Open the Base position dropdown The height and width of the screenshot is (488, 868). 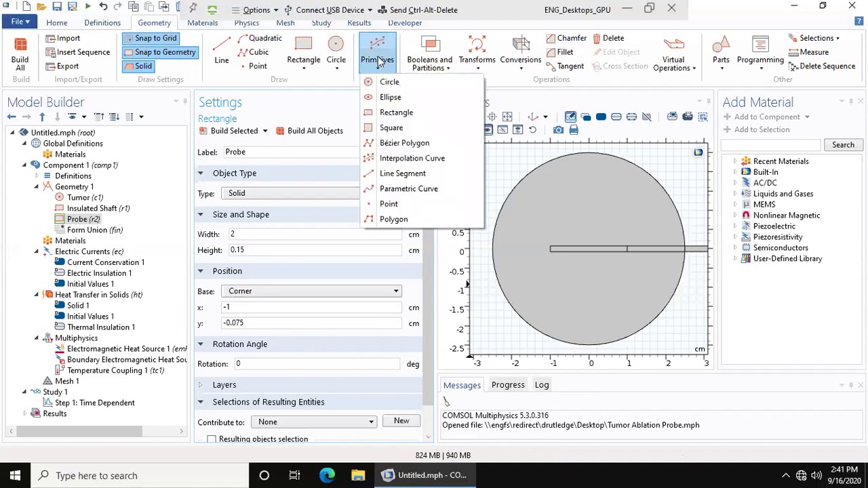point(311,291)
